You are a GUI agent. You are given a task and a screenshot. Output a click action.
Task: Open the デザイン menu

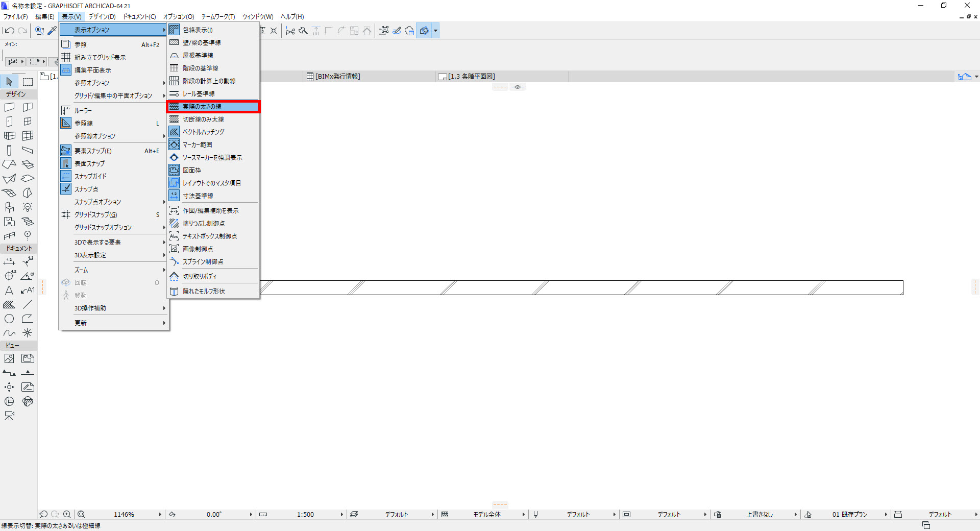(x=102, y=16)
